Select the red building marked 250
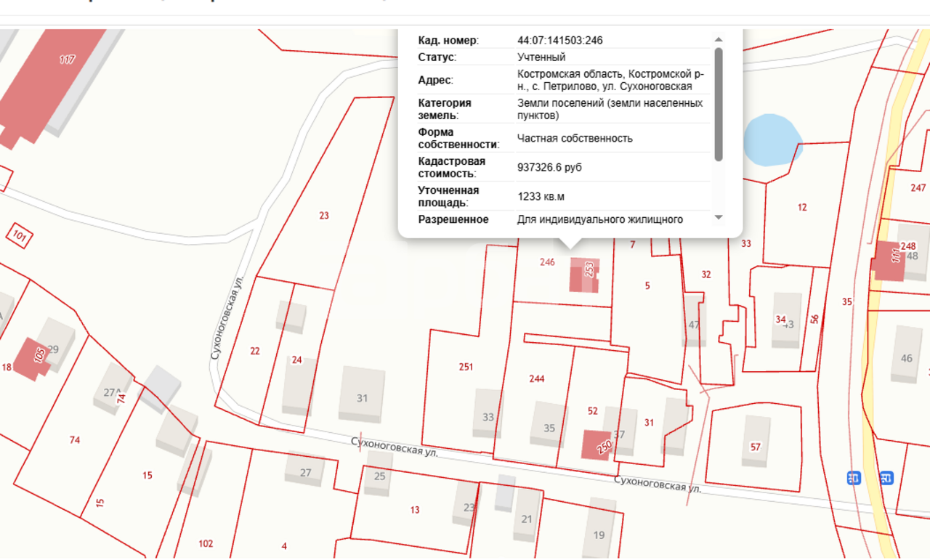The image size is (930, 560). (597, 445)
